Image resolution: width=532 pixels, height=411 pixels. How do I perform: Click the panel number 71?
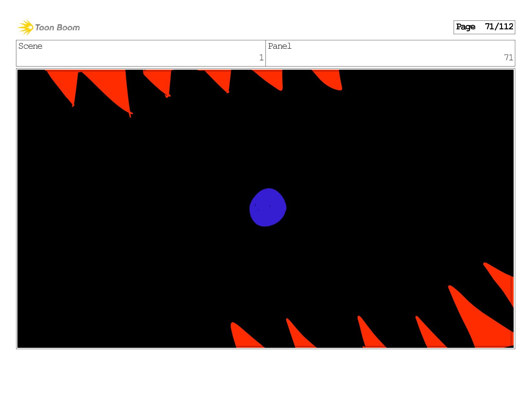[508, 58]
